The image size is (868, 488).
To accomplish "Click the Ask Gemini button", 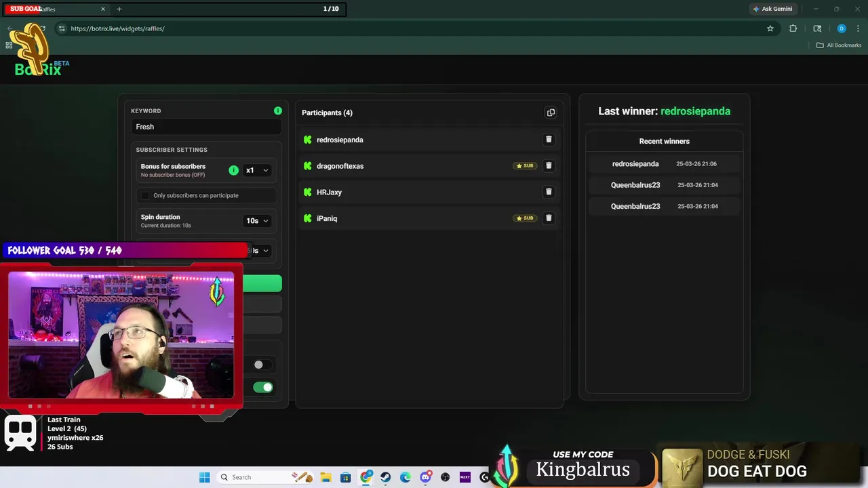I will (772, 9).
